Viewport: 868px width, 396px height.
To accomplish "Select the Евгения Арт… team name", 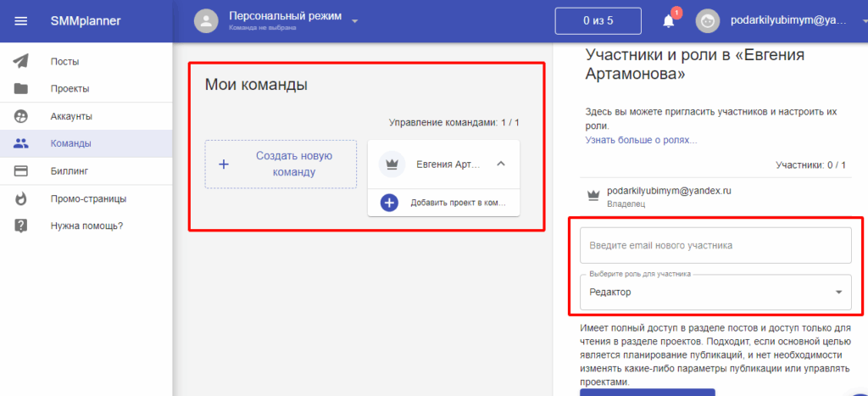I will pos(446,164).
